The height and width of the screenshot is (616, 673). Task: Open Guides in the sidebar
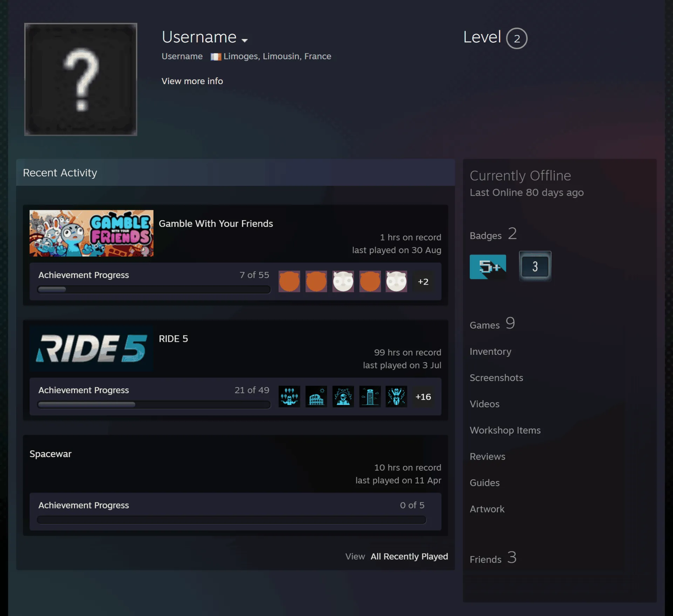484,483
